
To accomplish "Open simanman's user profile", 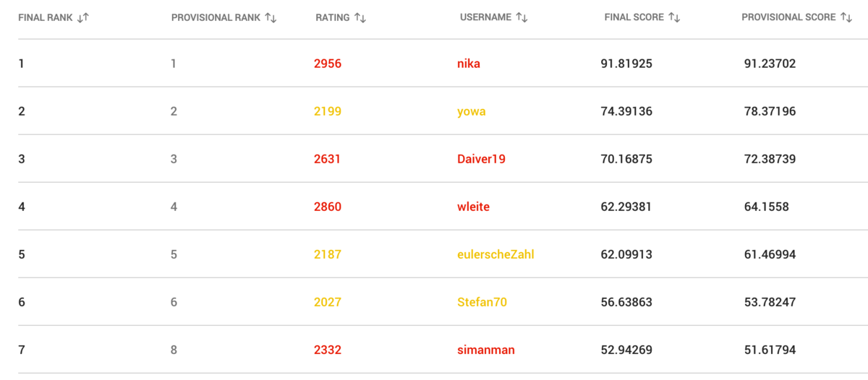I will (485, 350).
